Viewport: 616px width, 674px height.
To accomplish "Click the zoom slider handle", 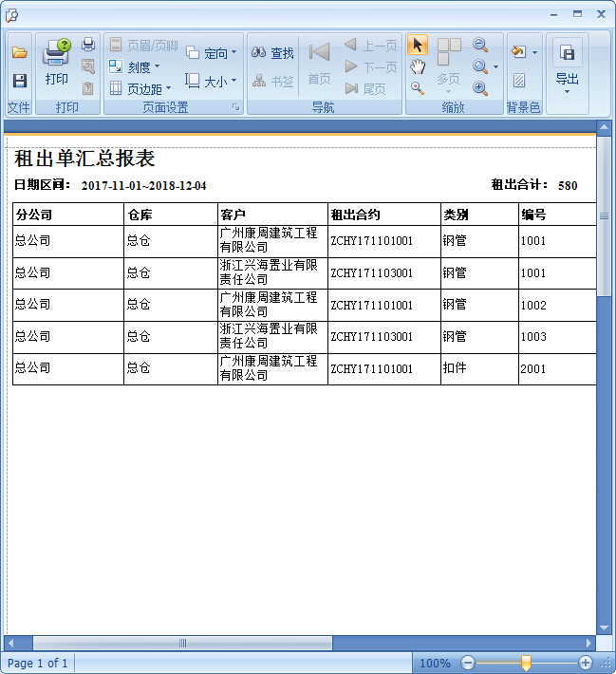I will point(526,663).
